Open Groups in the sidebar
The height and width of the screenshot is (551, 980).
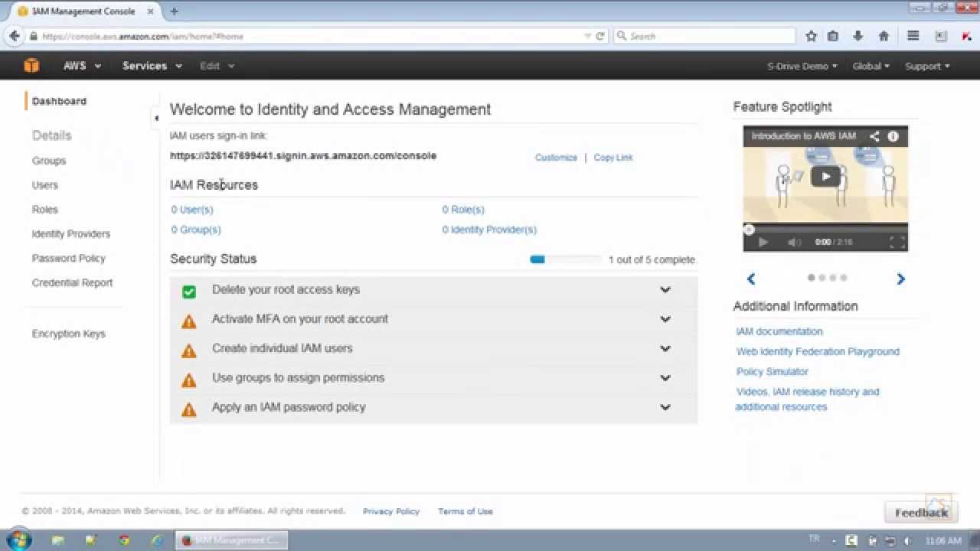click(49, 161)
